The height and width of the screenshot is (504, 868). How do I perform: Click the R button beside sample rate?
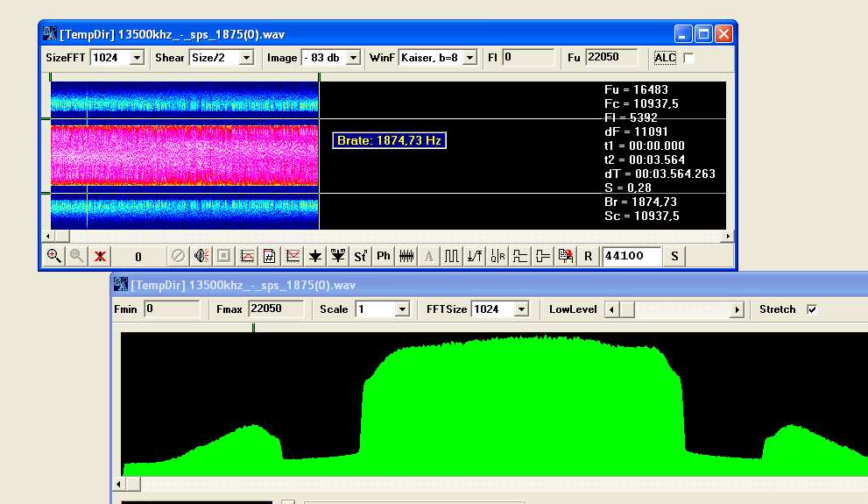589,256
